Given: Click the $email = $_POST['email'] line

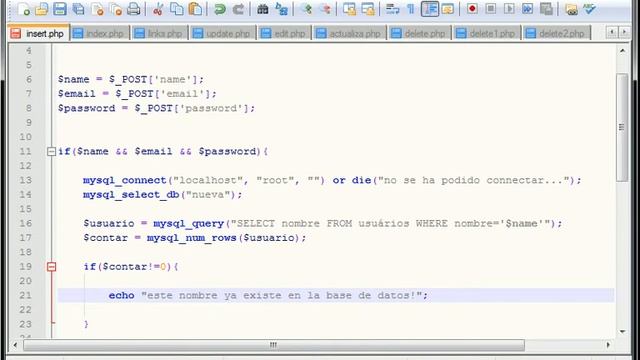Looking at the screenshot, I should 137,93.
